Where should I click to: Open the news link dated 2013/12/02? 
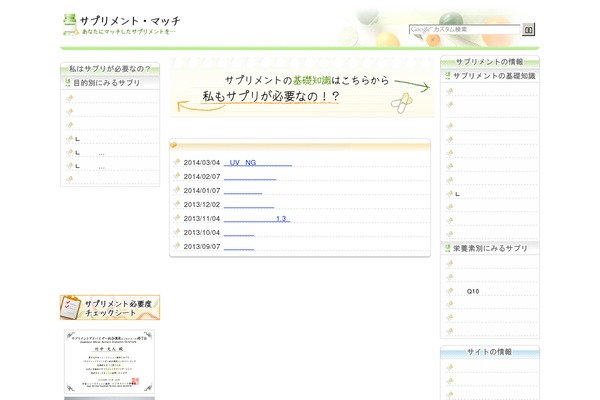coord(249,205)
